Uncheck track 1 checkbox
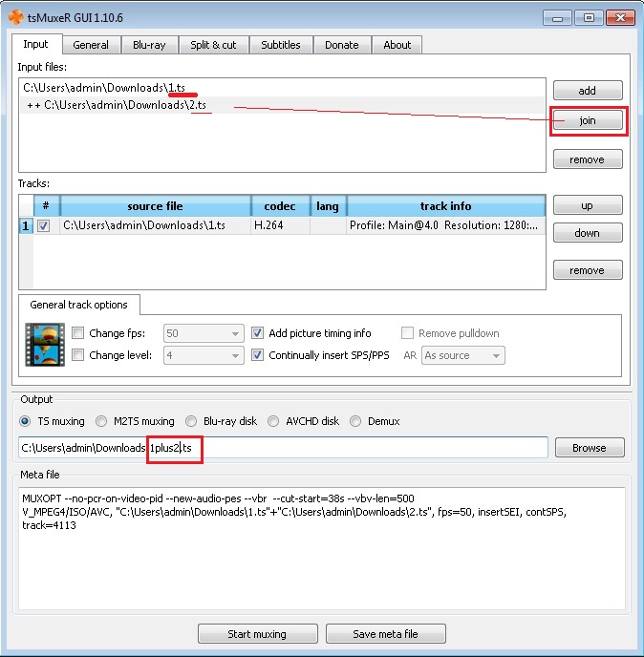Screen dimensions: 644x657 [43, 225]
